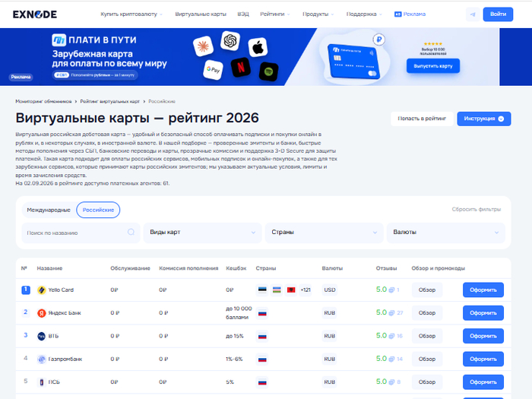Open the Виды карт dropdown
The width and height of the screenshot is (532, 399).
pos(203,233)
